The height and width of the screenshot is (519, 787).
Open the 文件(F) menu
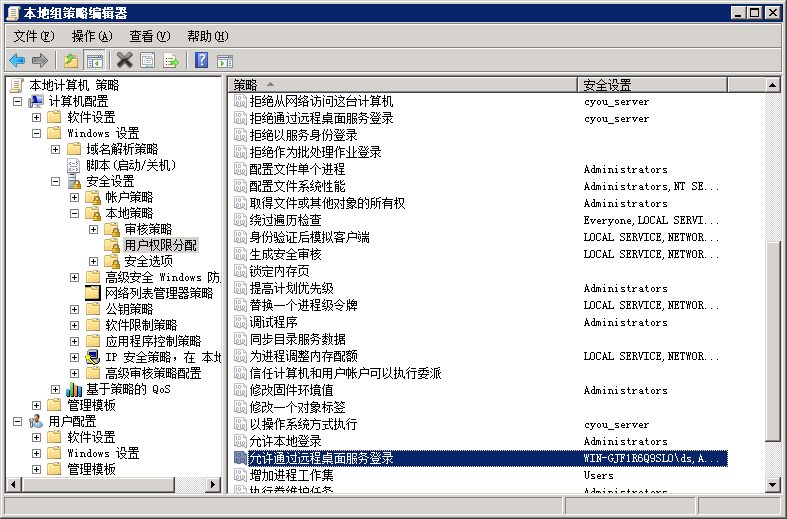(x=33, y=36)
